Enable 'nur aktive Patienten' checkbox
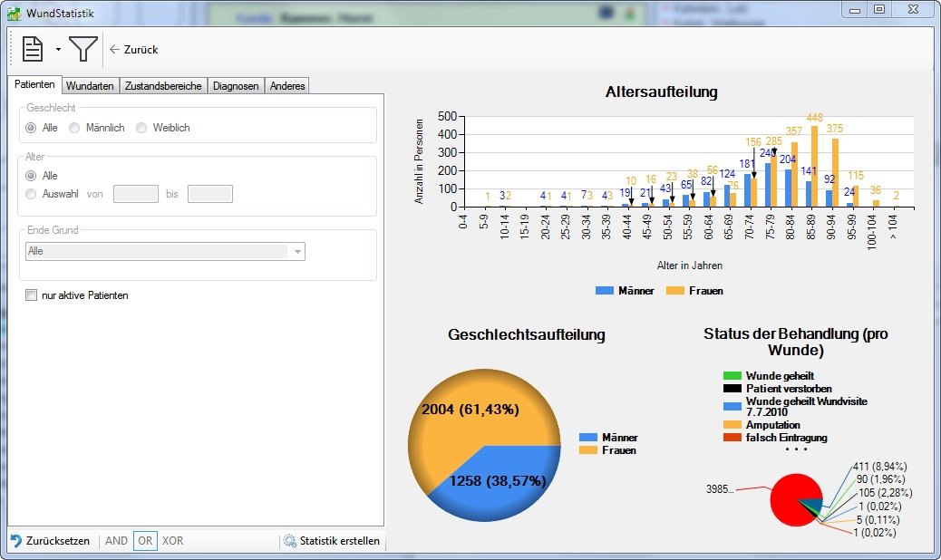 (x=31, y=295)
